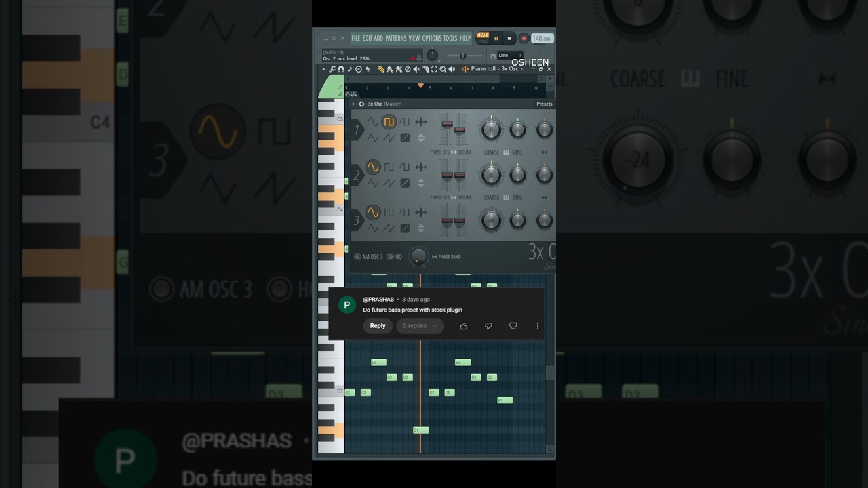Viewport: 868px width, 488px height.
Task: Select the Paint brush tool
Action: (x=390, y=69)
